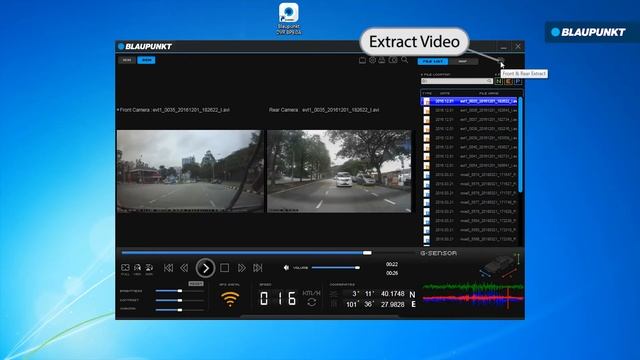The image size is (640, 360).
Task: Click the Front & Rear Extract icon
Action: (501, 61)
